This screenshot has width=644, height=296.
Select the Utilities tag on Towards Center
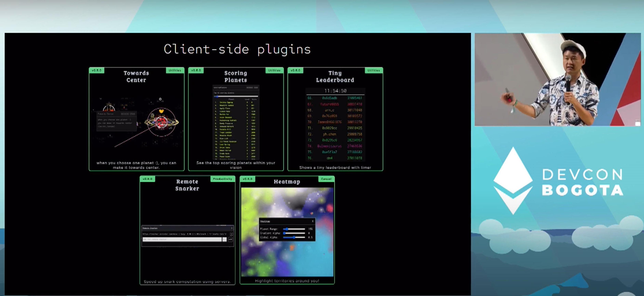175,70
